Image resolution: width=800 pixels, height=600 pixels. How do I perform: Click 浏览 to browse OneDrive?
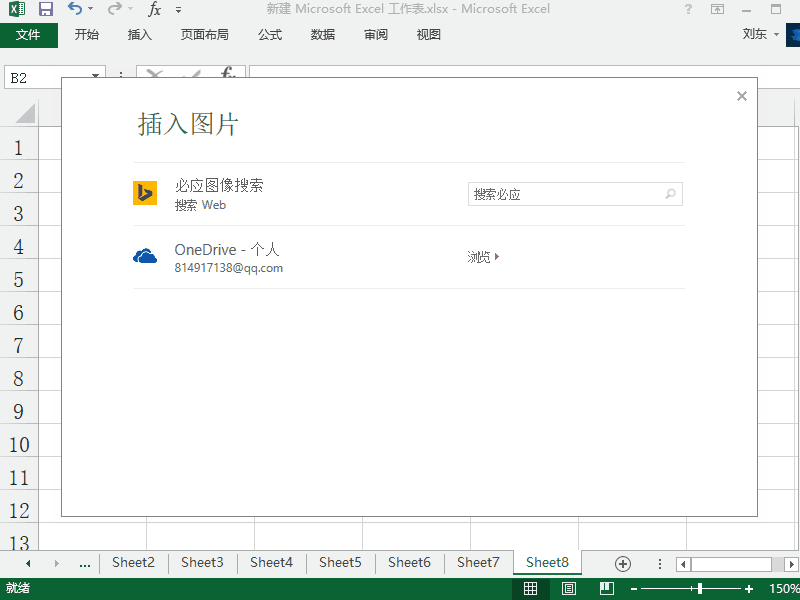[x=483, y=257]
